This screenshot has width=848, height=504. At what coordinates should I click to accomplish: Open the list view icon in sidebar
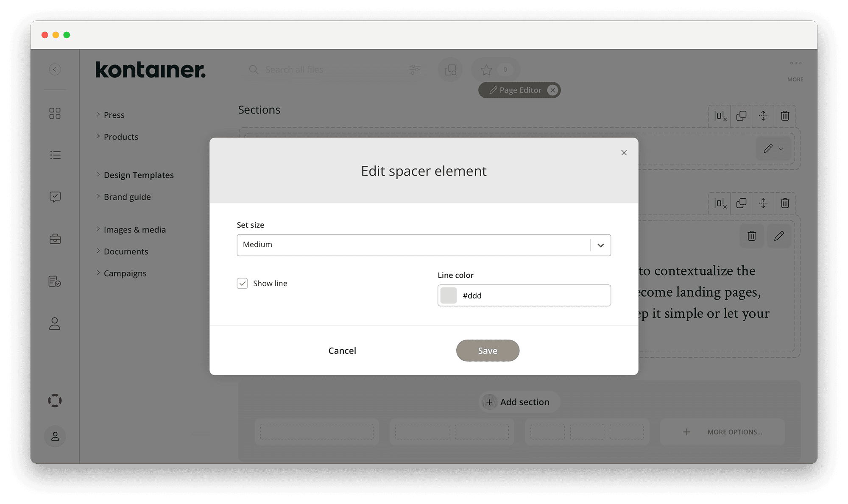[x=55, y=154]
